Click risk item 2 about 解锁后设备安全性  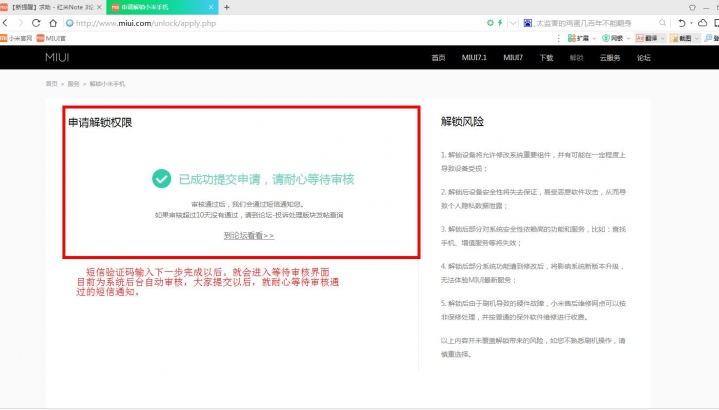pos(533,199)
